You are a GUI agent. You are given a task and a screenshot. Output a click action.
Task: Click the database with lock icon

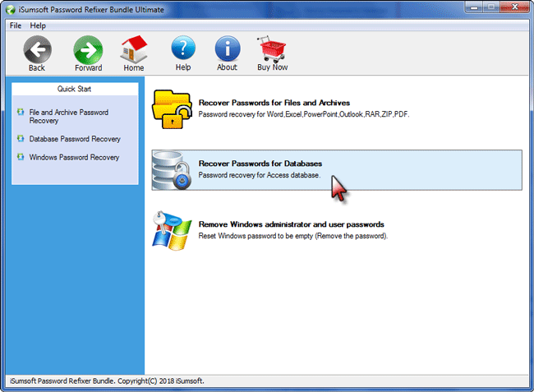pyautogui.click(x=173, y=170)
